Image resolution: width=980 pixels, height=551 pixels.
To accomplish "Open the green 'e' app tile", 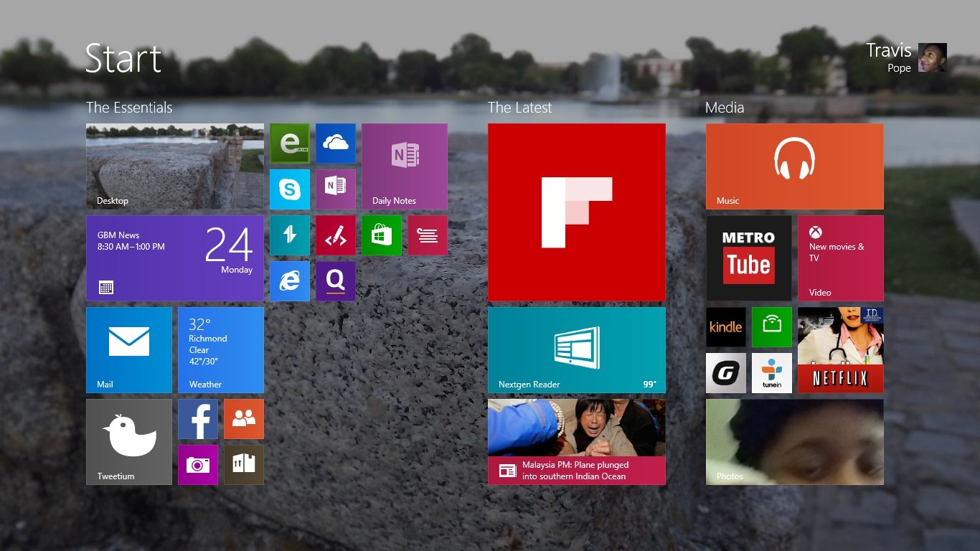I will click(x=290, y=143).
